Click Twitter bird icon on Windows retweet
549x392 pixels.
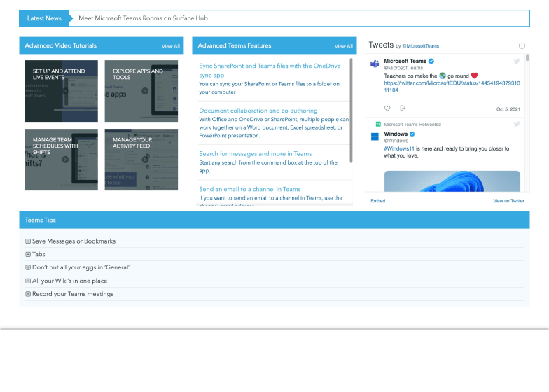click(517, 124)
